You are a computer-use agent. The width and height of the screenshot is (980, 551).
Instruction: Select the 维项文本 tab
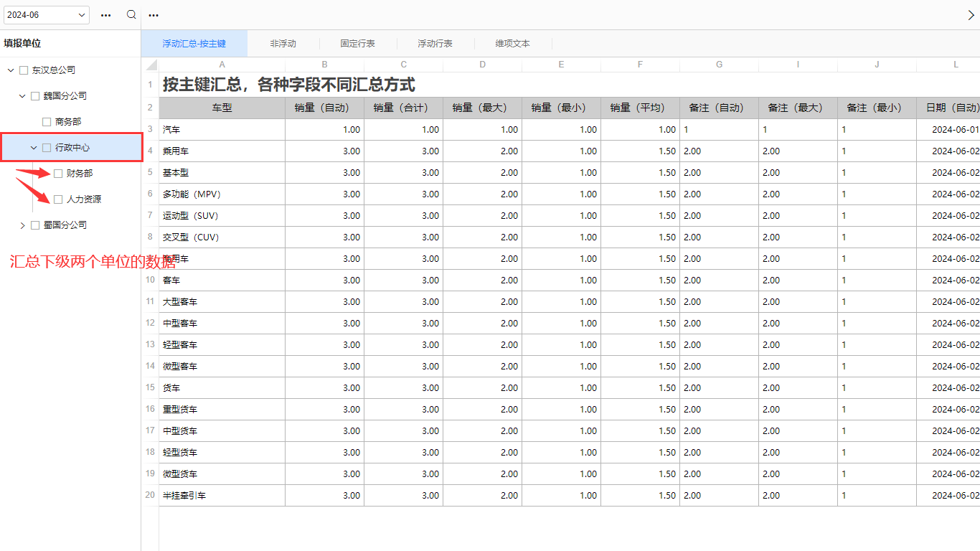pos(512,44)
